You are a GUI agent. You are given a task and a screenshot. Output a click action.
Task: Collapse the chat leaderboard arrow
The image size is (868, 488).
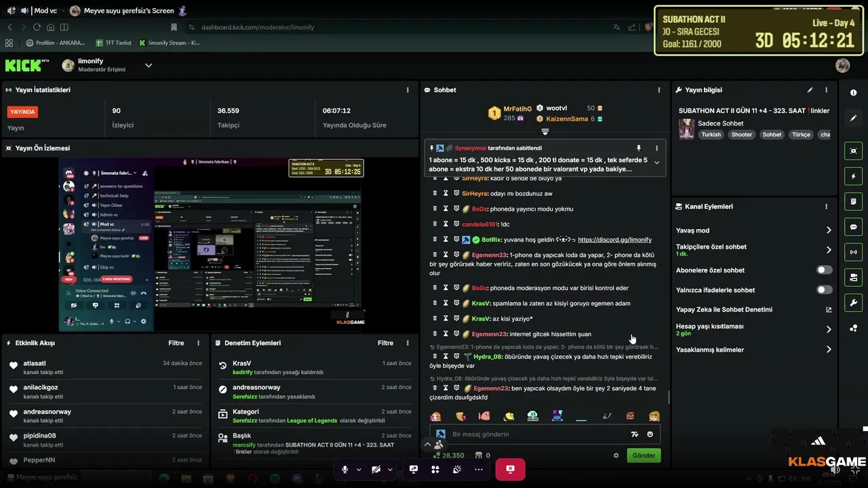click(x=545, y=131)
